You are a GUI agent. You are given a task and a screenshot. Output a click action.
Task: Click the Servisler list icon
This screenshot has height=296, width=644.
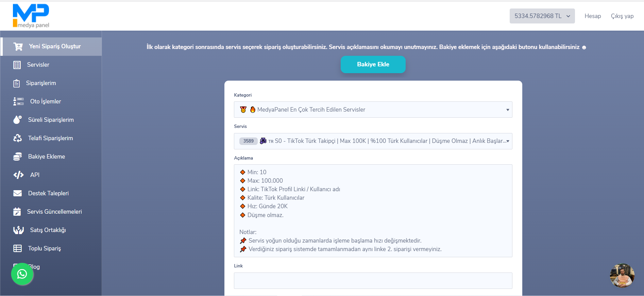[17, 65]
